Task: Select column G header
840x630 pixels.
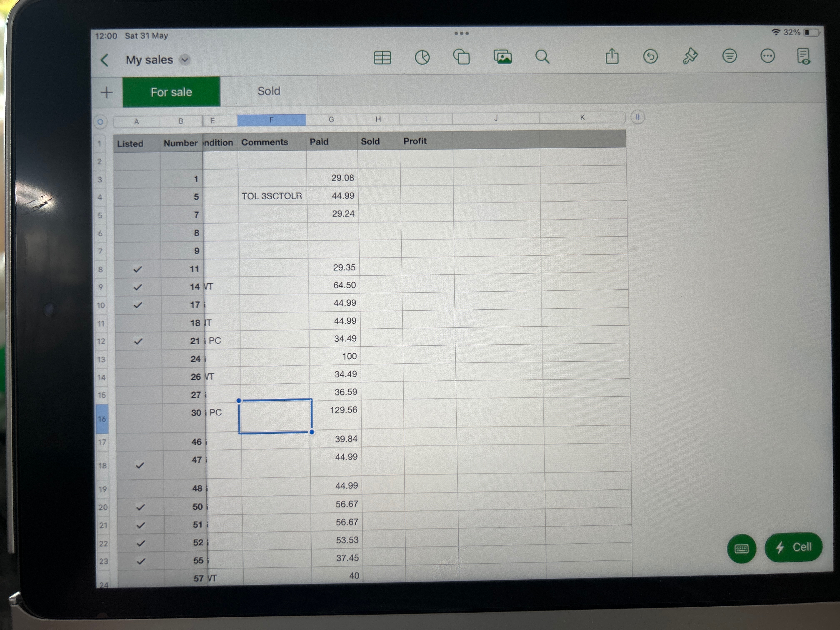Action: pos(331,120)
